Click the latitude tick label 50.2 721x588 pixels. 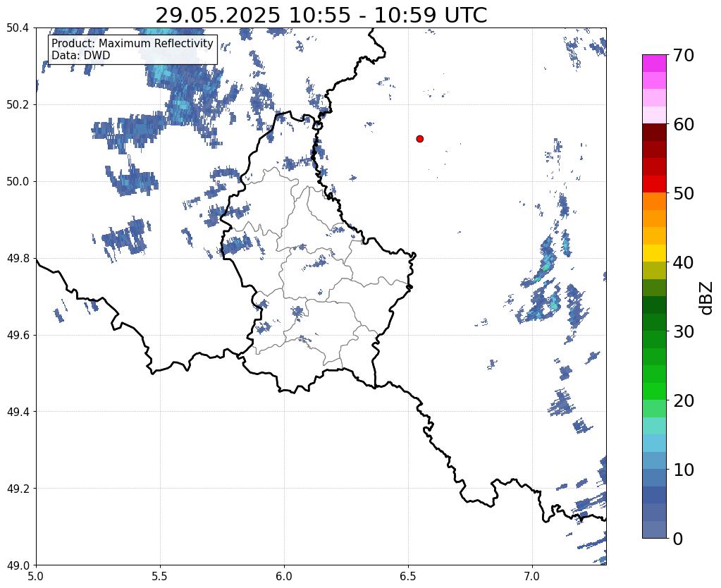pos(18,105)
